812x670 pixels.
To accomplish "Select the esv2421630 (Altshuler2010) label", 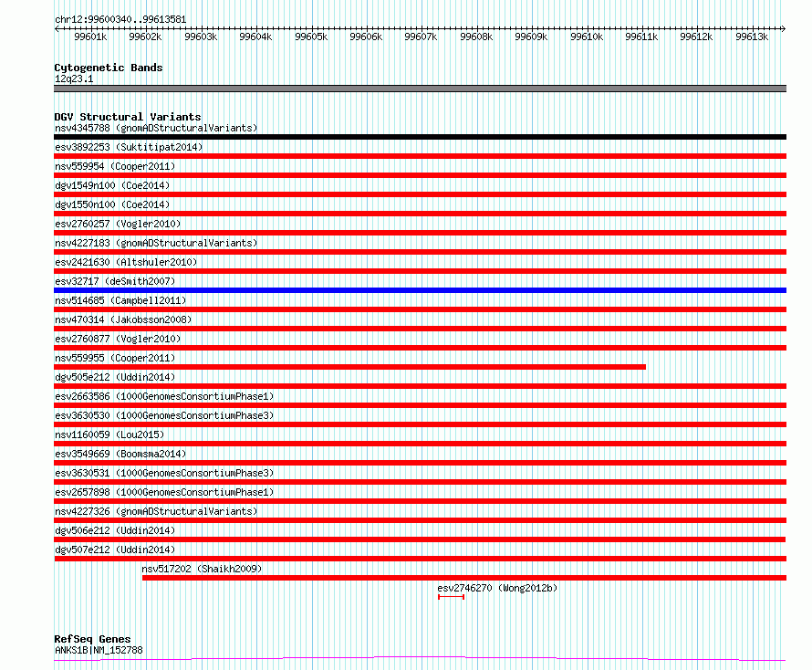I will pyautogui.click(x=126, y=262).
